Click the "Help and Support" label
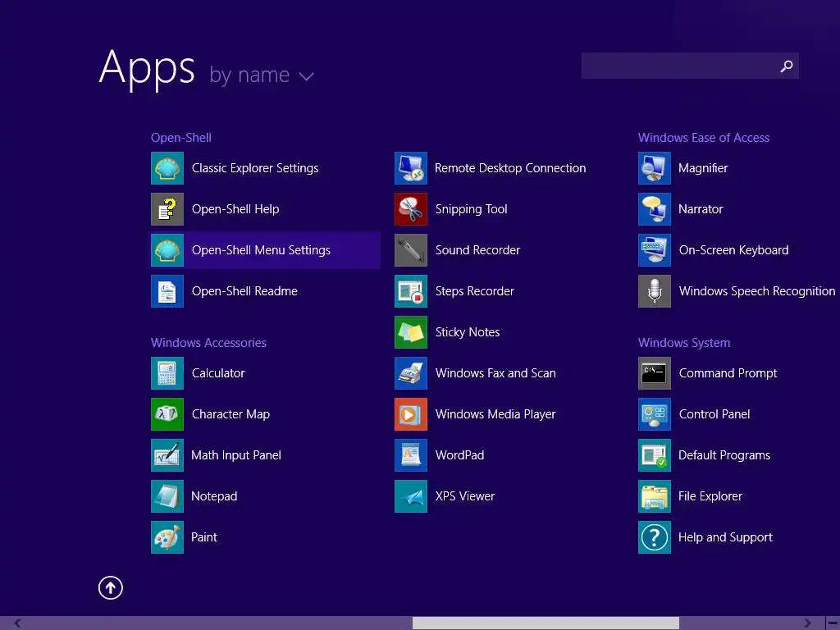840x630 pixels. click(x=725, y=537)
